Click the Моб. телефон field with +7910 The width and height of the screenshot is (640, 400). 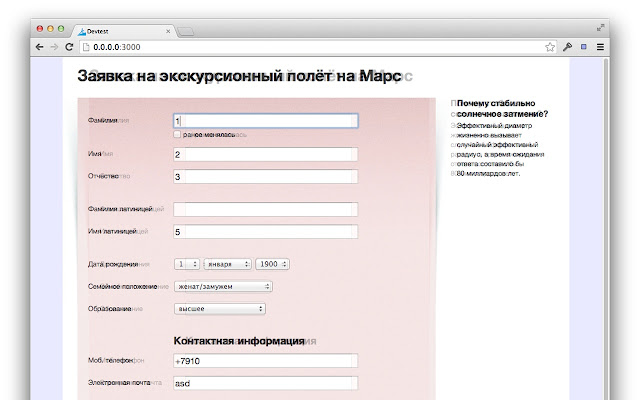[265, 361]
